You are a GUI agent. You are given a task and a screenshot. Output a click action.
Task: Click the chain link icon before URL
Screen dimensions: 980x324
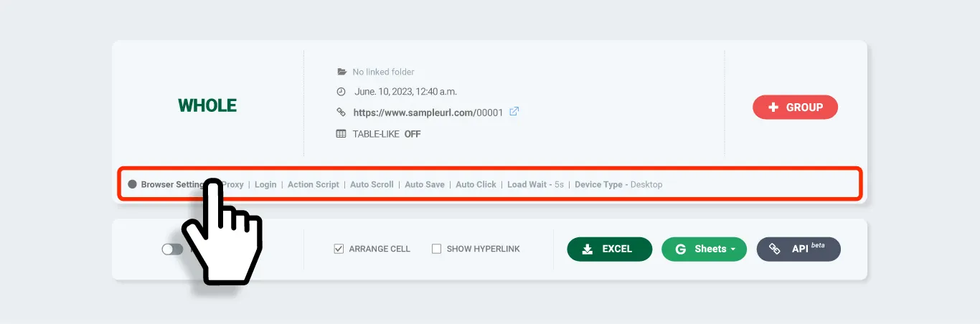pos(341,113)
